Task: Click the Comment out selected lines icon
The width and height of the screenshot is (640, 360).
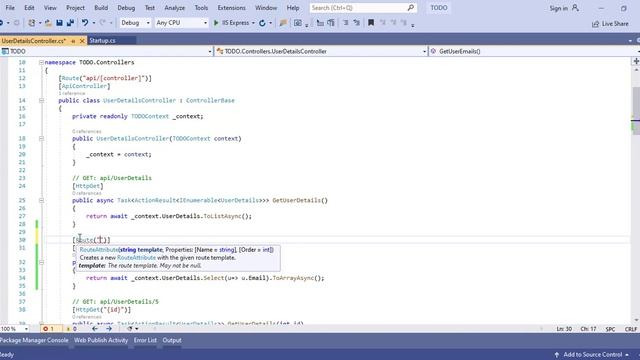Action: [x=345, y=23]
